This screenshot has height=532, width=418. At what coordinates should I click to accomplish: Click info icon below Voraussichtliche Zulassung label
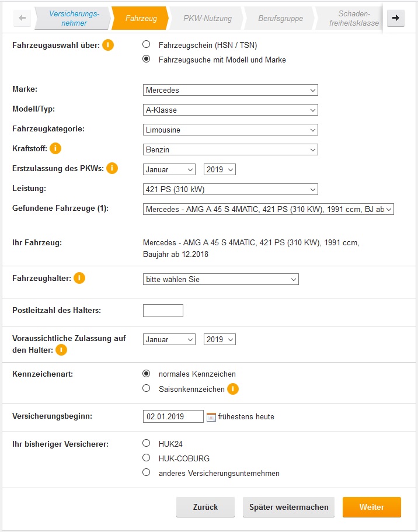pyautogui.click(x=61, y=350)
